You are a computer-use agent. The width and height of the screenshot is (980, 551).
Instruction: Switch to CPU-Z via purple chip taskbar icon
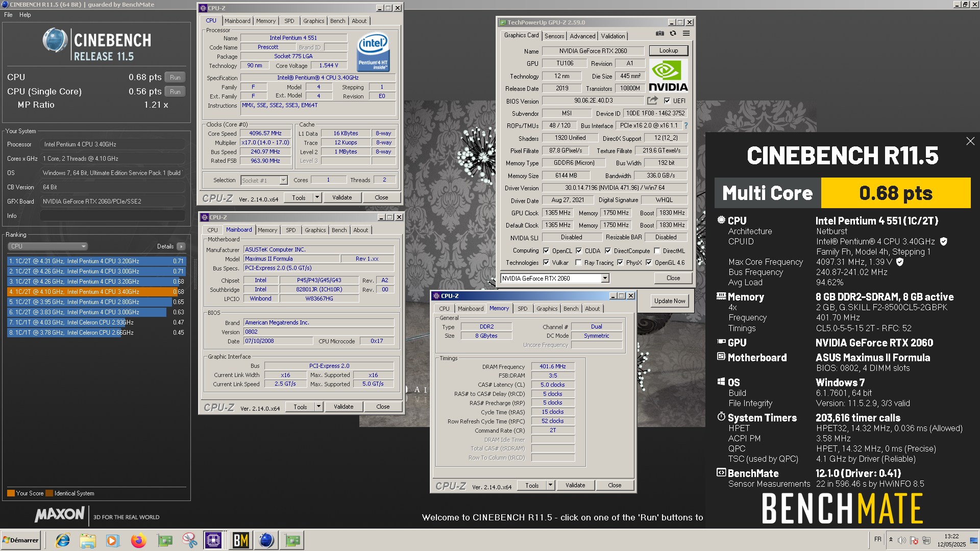point(213,540)
